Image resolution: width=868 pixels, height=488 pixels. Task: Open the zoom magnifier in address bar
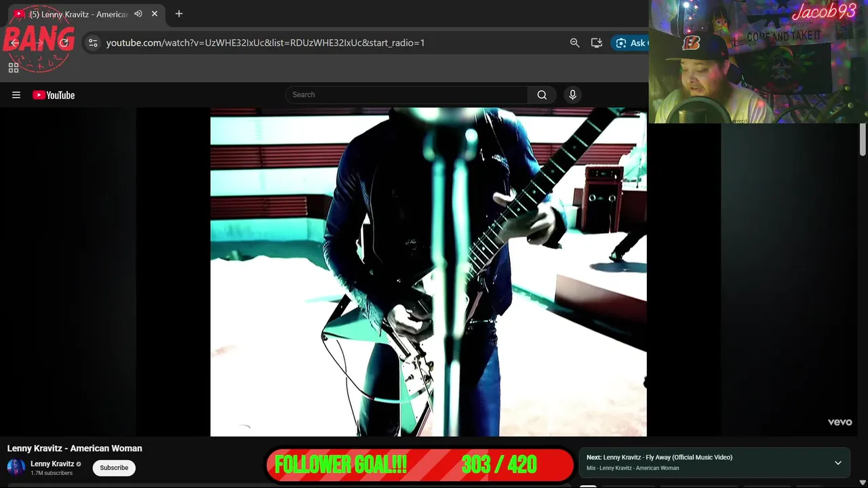(575, 43)
